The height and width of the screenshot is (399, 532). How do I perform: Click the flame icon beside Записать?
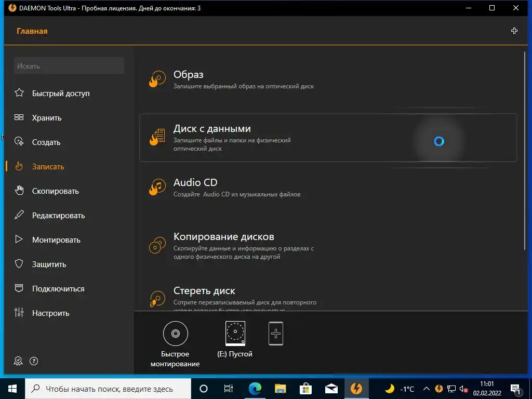tap(19, 166)
